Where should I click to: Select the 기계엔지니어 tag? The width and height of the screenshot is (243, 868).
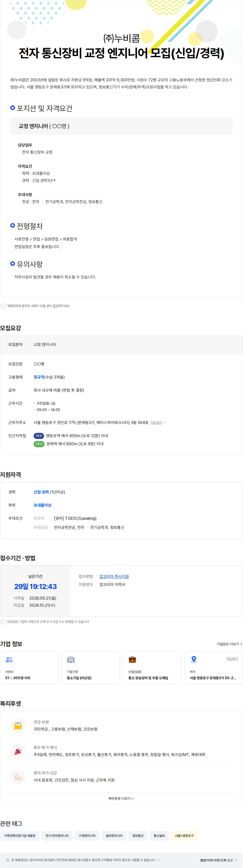click(87, 836)
